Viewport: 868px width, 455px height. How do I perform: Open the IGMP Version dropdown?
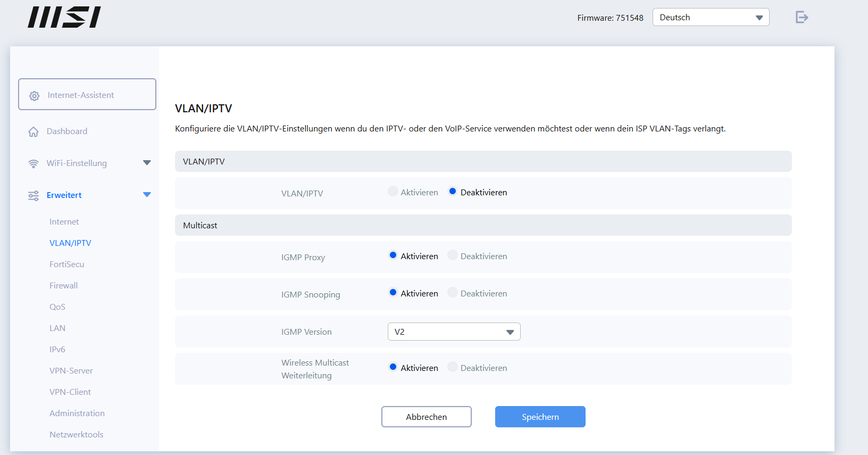[x=454, y=332]
